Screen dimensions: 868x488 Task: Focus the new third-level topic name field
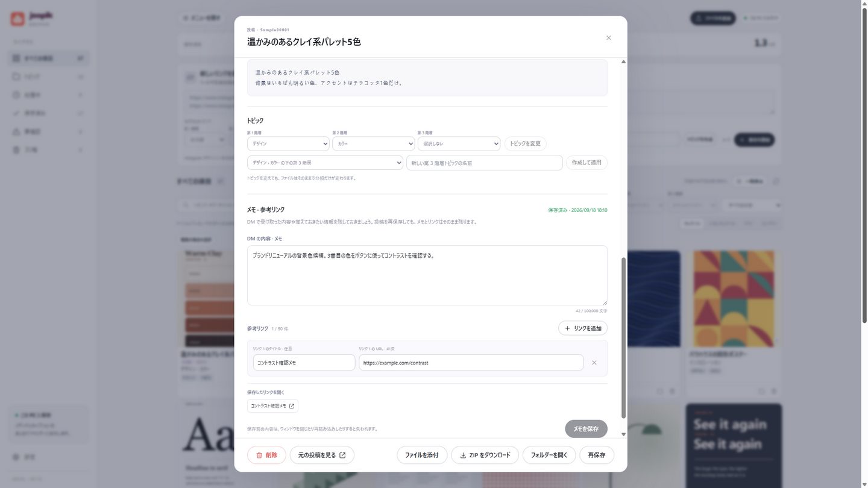[485, 163]
